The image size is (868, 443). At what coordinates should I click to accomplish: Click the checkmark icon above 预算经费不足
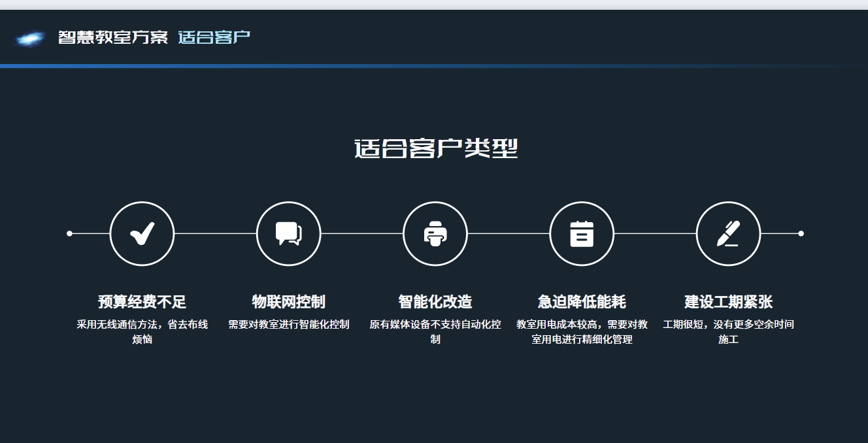click(x=142, y=233)
